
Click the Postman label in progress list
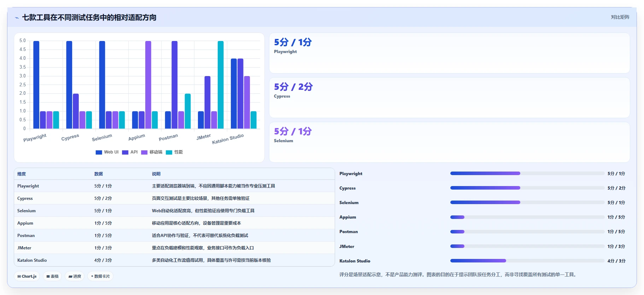click(x=349, y=232)
